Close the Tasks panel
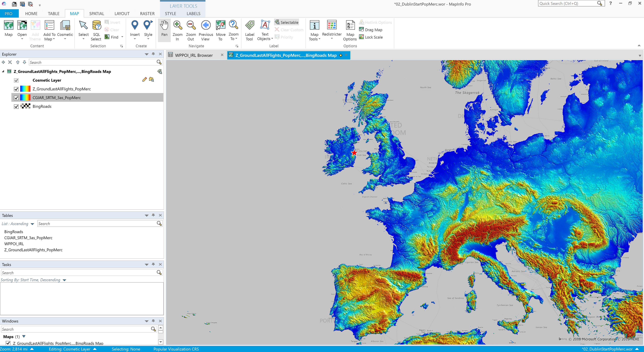The image size is (644, 352). point(160,264)
